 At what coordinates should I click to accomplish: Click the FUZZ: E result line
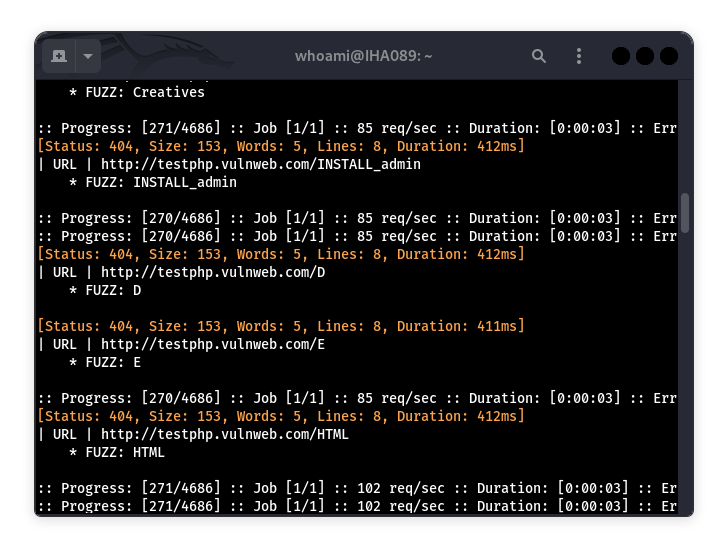pyautogui.click(x=104, y=362)
